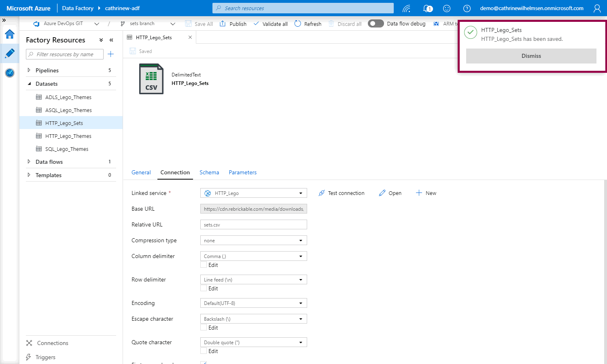607x364 pixels.
Task: Open the Linked service dropdown
Action: click(x=253, y=193)
